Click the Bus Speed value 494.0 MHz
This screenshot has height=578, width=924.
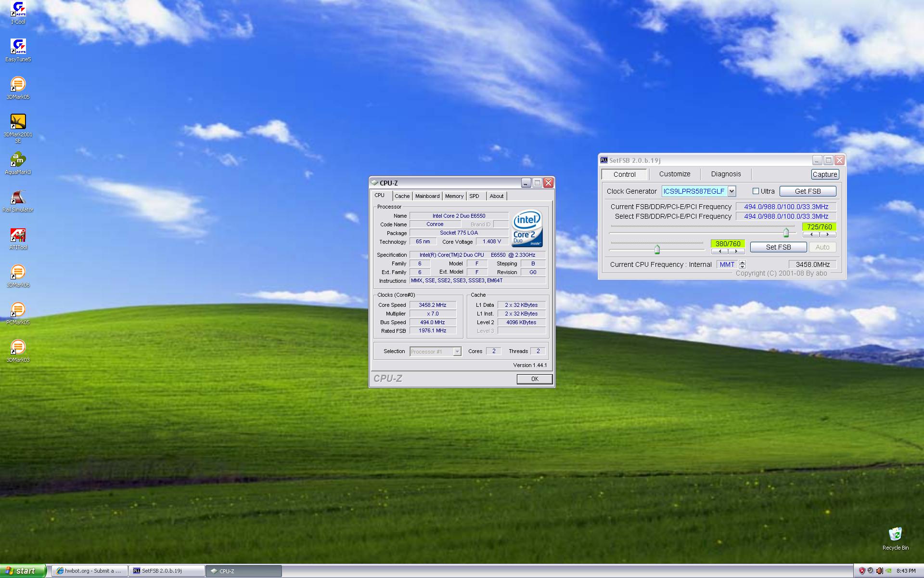point(433,322)
